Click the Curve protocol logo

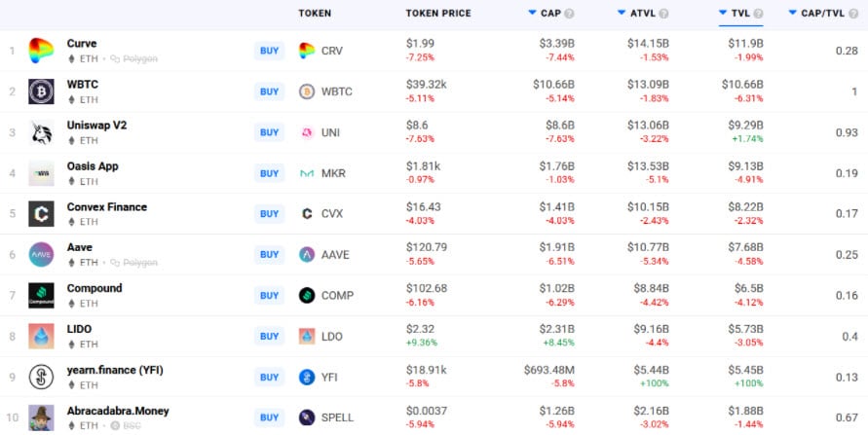tap(41, 51)
